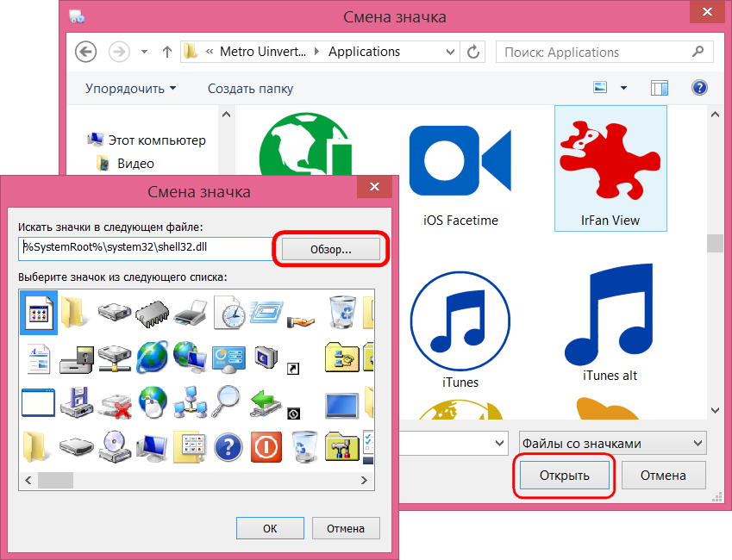The width and height of the screenshot is (732, 560).
Task: Choose the printer icon in the icon list
Action: [x=190, y=313]
